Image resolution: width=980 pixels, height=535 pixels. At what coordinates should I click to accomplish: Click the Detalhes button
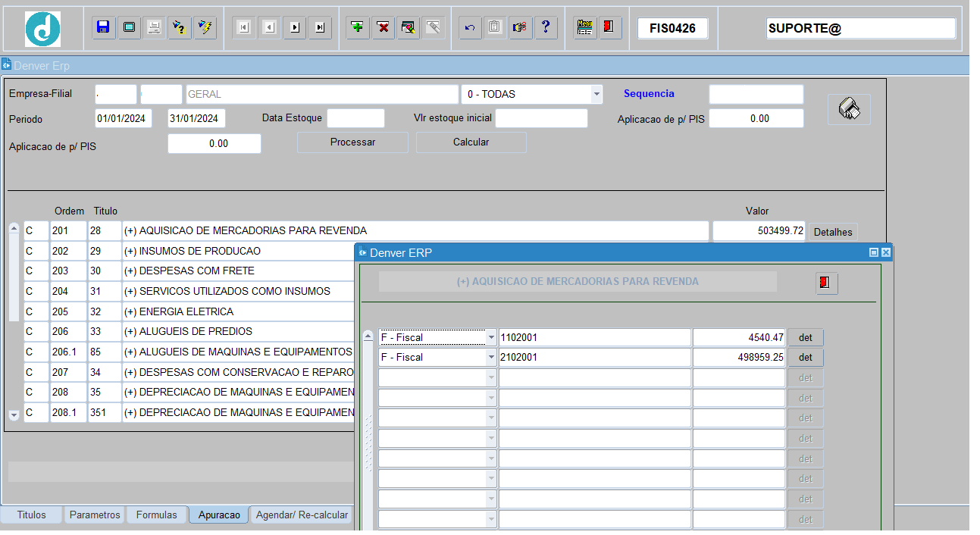click(x=833, y=232)
